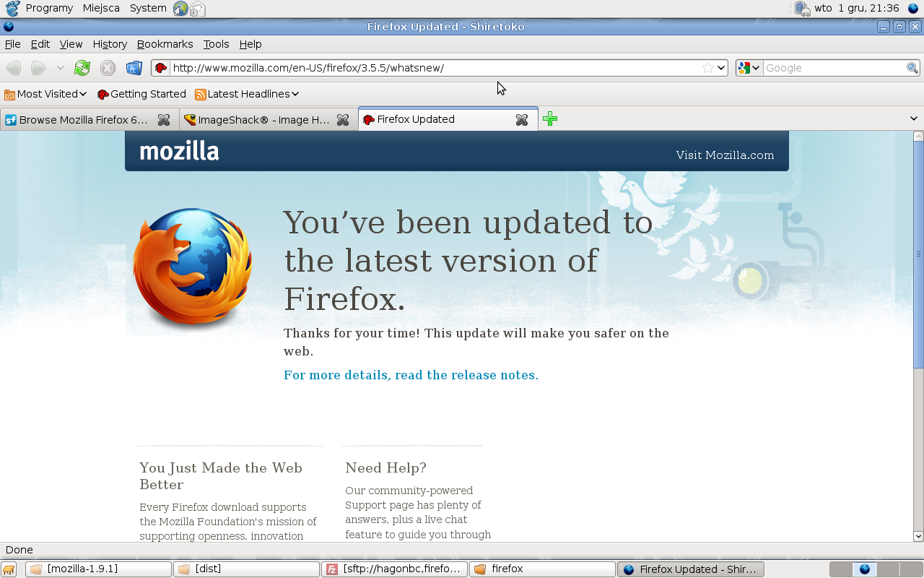
Task: Open the History menu
Action: click(110, 44)
